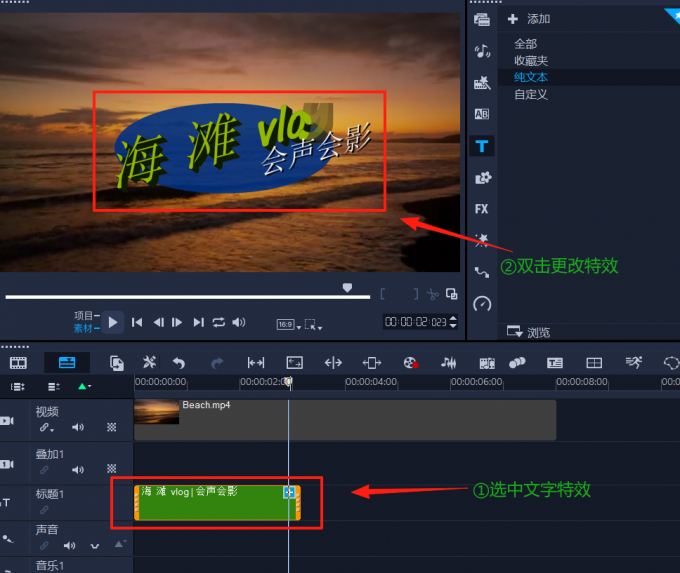
Task: Click the stretch tool icon
Action: [x=333, y=363]
